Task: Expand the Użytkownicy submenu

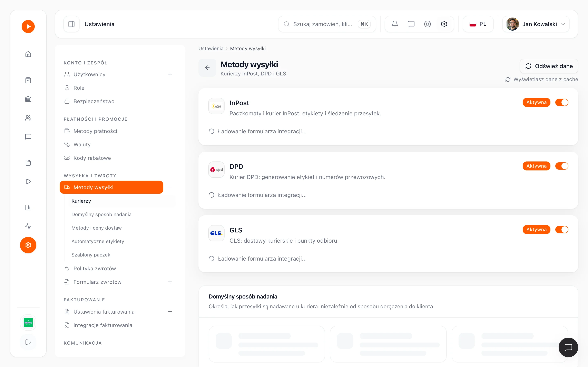Action: pos(170,74)
